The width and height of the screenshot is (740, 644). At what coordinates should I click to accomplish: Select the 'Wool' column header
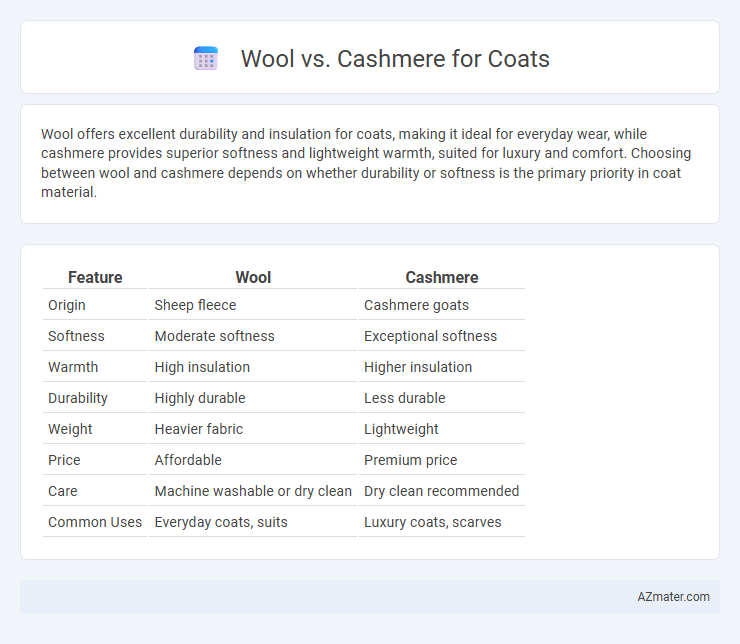[x=253, y=277]
